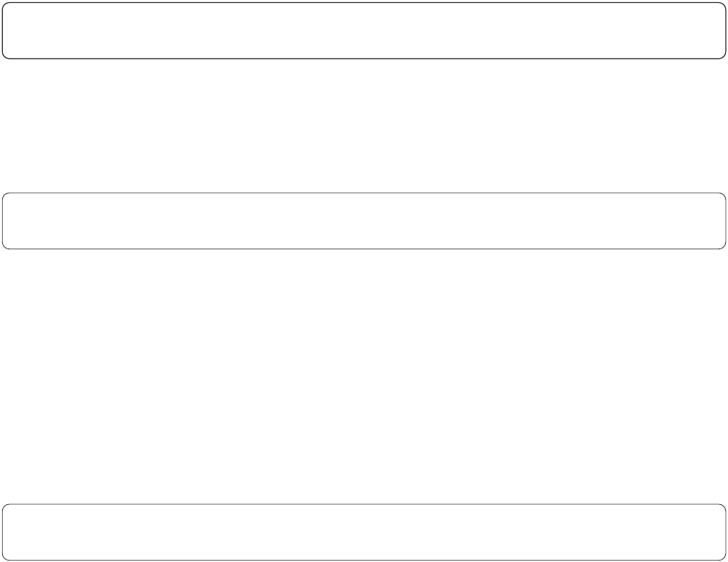Click the left end of the bottom box

click(14, 532)
